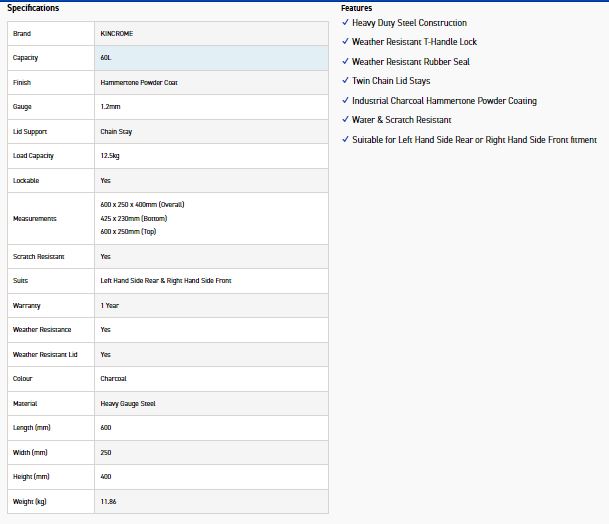The height and width of the screenshot is (524, 609).
Task: Select the Hammertone Powder Coat finish value
Action: 139,83
